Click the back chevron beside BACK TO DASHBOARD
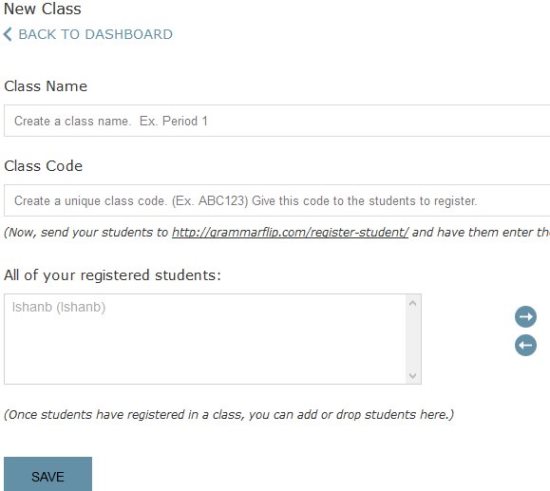550x491 pixels. (x=7, y=34)
